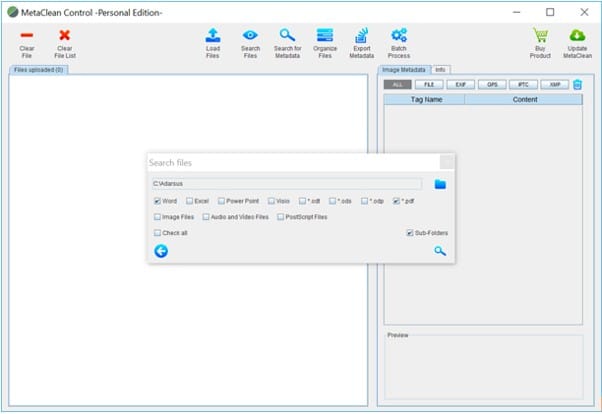Click the folder path input field
Image resolution: width=602 pixels, height=414 pixels.
[x=288, y=184]
